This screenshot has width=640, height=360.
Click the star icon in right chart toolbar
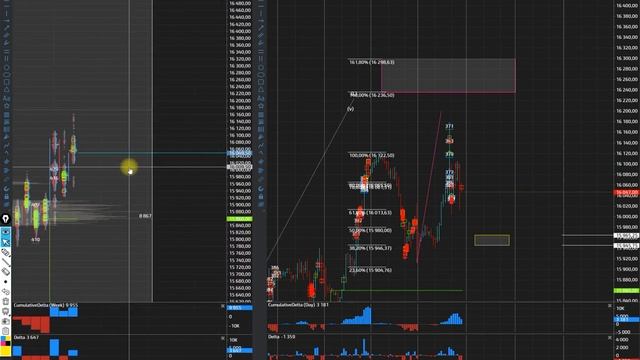coord(261,106)
